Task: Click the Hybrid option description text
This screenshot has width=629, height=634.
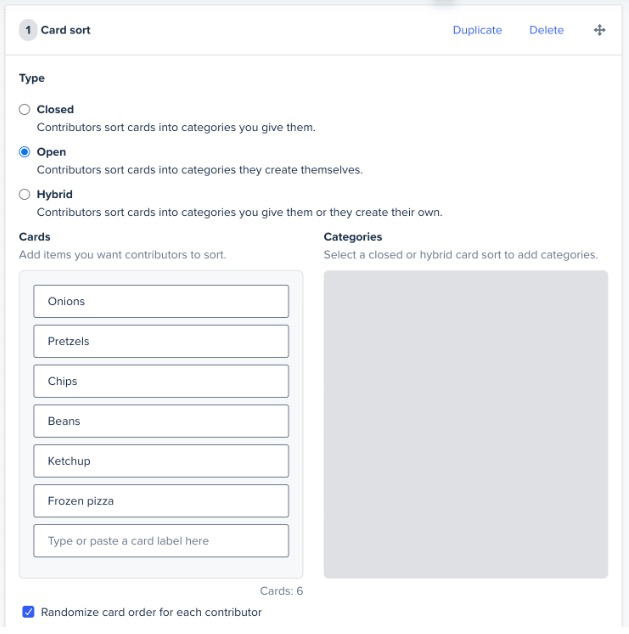Action: (239, 212)
